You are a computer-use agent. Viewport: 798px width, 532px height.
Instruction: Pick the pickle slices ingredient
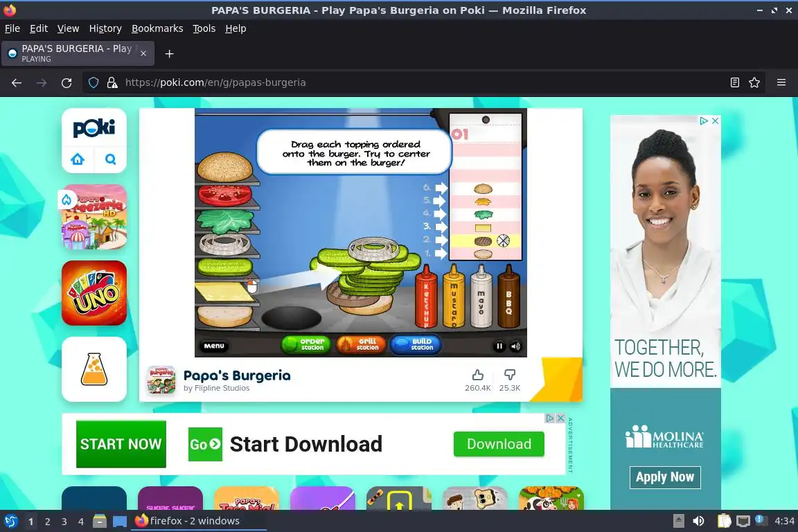[225, 266]
